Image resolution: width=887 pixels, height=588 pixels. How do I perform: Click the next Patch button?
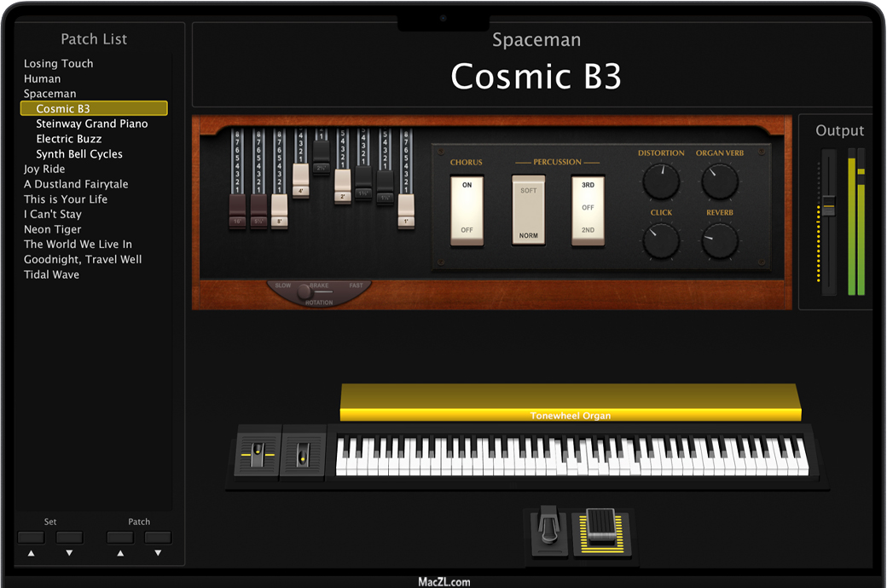[x=158, y=538]
